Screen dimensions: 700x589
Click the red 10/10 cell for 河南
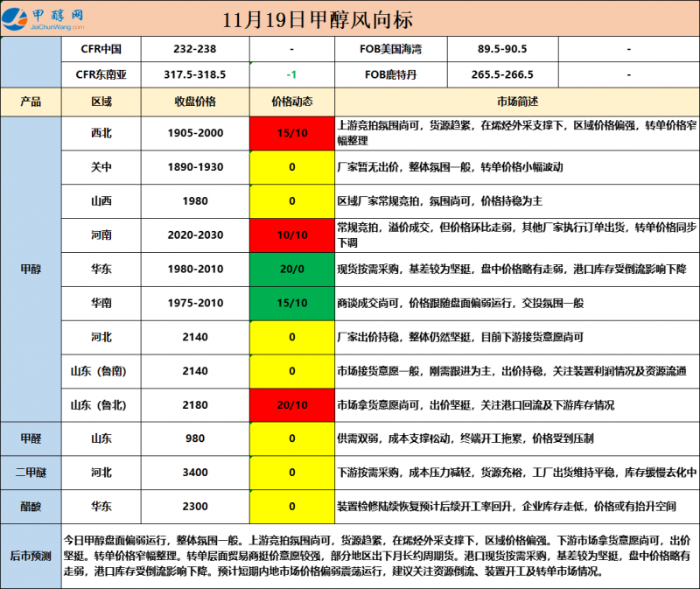point(291,235)
